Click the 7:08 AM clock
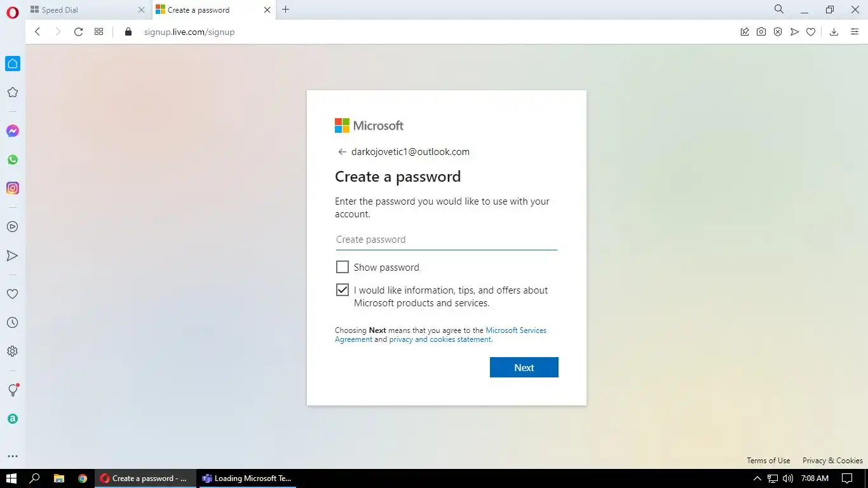 pyautogui.click(x=815, y=478)
